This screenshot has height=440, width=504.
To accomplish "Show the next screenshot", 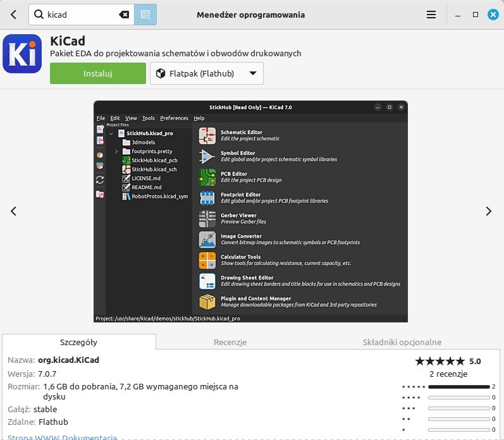I will [489, 211].
